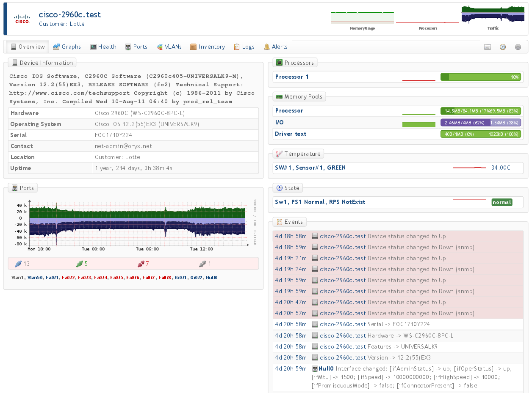This screenshot has height=393, width=532.
Task: Open port Vlan1 link
Action: (x=18, y=278)
